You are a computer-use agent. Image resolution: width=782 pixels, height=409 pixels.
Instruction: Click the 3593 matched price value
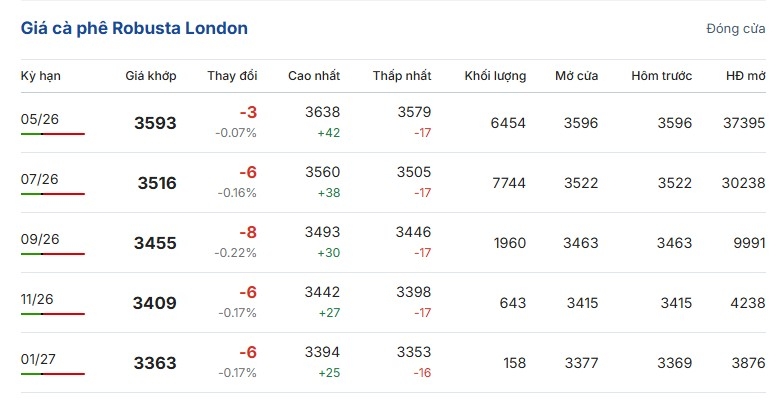[x=155, y=123]
